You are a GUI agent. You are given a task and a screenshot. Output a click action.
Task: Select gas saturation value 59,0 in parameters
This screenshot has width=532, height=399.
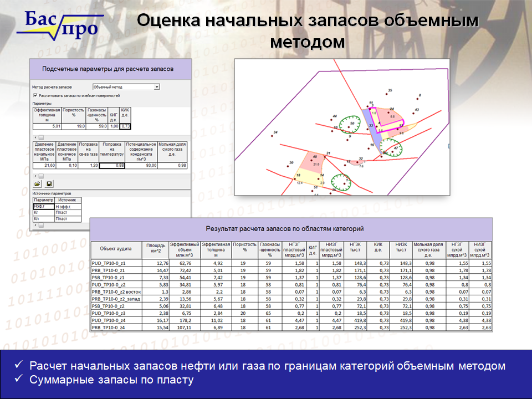[96, 126]
